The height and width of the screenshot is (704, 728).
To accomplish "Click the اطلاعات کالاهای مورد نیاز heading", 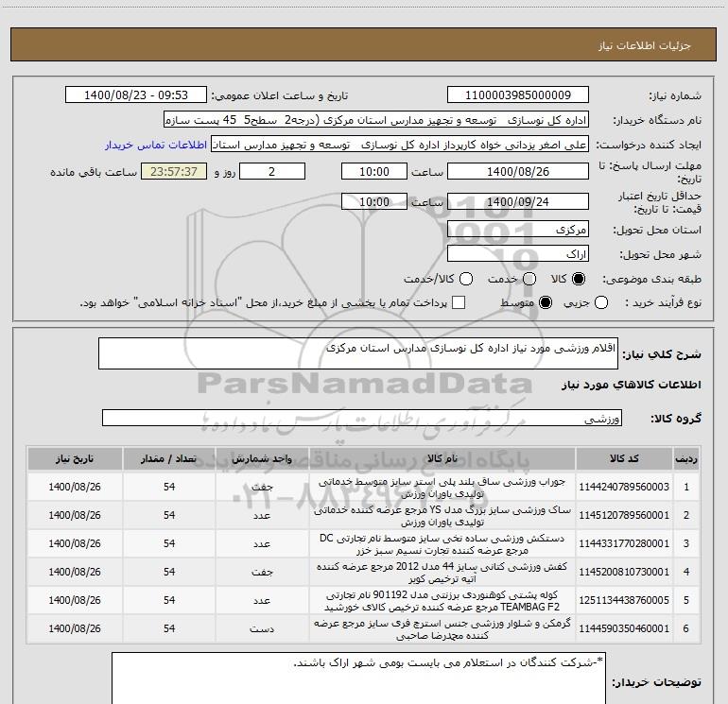I will click(631, 385).
